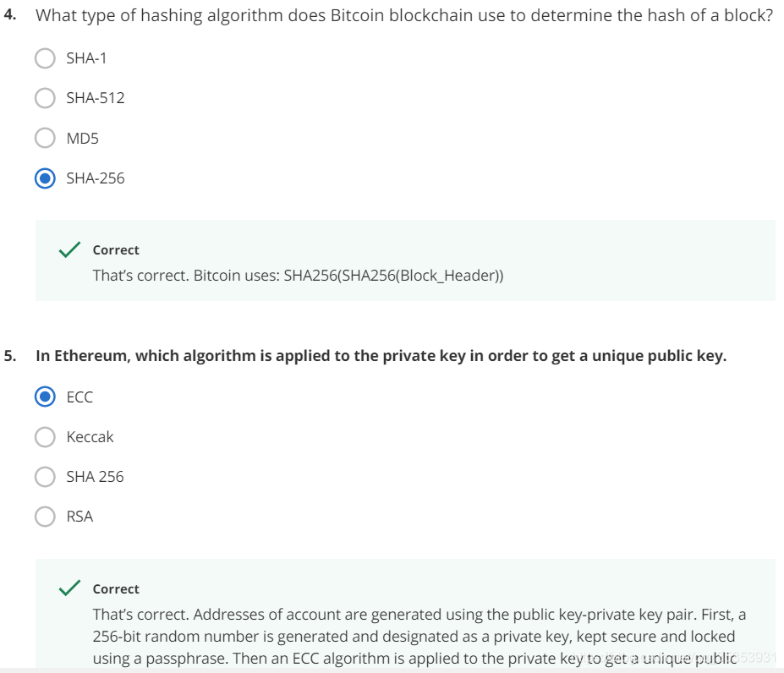Click the 'Keccak' answer label text
Image resolution: width=784 pixels, height=673 pixels.
[90, 437]
